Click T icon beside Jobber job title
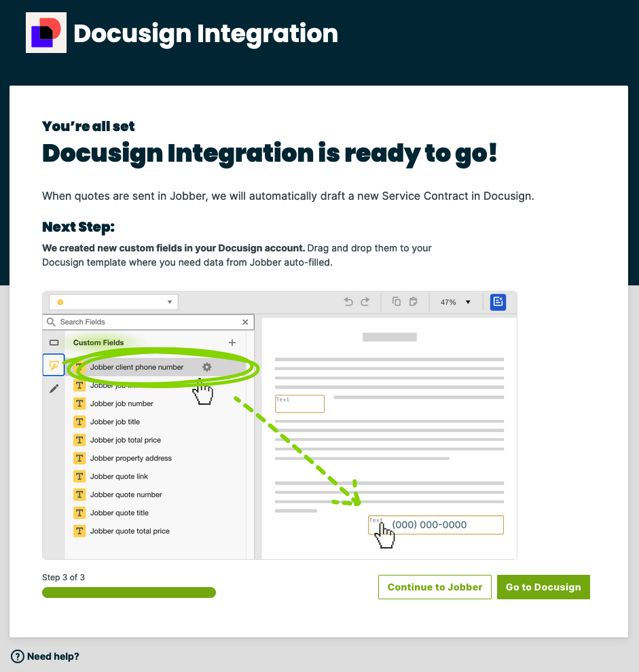The image size is (639, 672). click(79, 422)
